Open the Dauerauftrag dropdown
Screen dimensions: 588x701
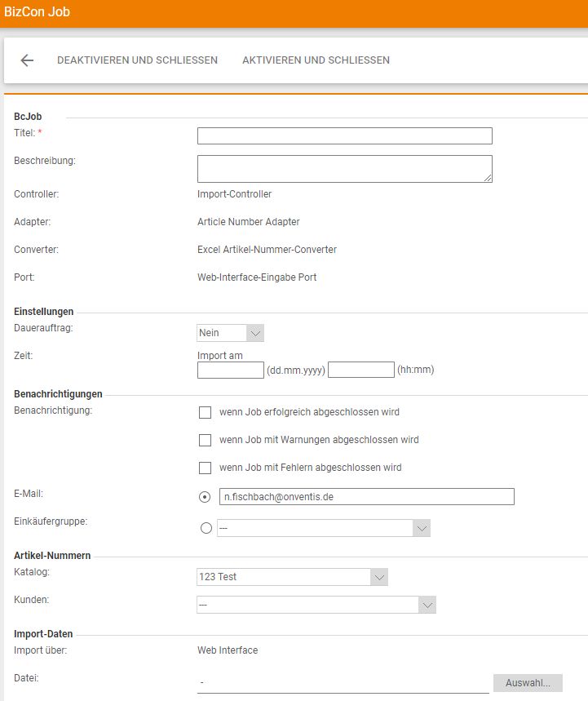231,333
